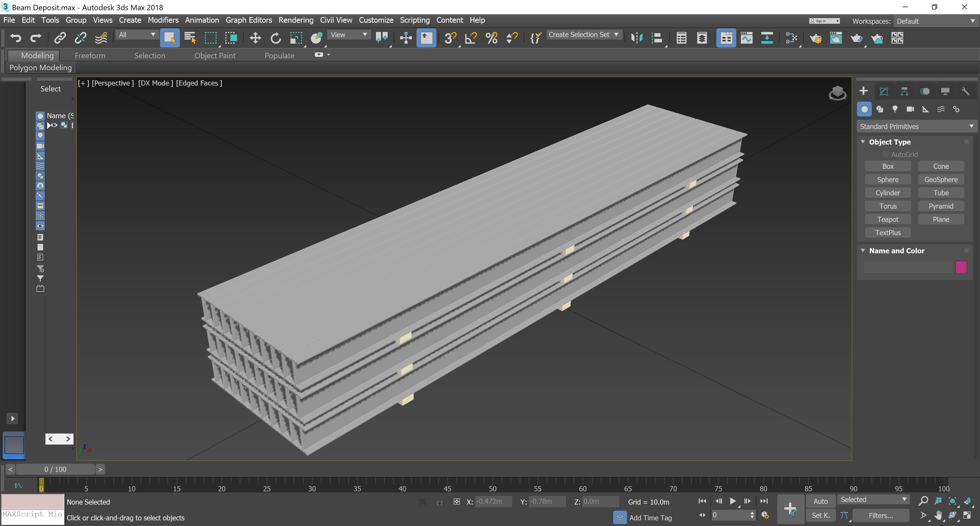Viewport: 980px width, 526px height.
Task: Click the Undo arrow icon
Action: (x=16, y=38)
